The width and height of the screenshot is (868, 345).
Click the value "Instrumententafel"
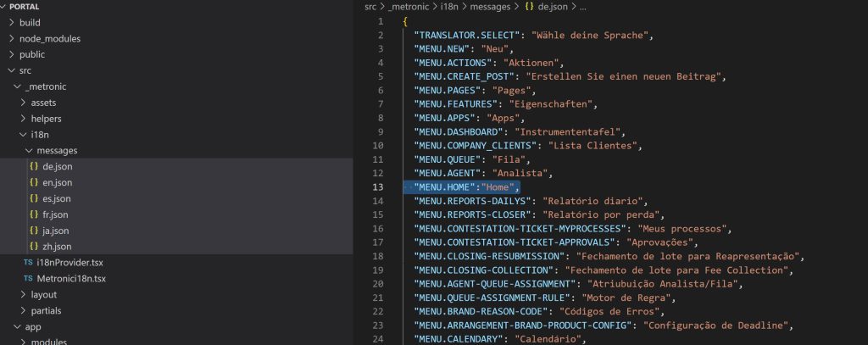tap(567, 132)
